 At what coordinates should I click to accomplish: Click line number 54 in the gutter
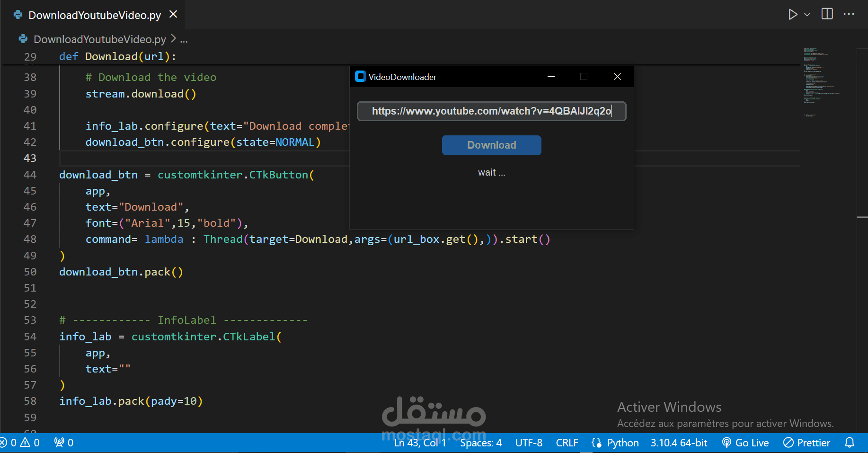click(30, 337)
